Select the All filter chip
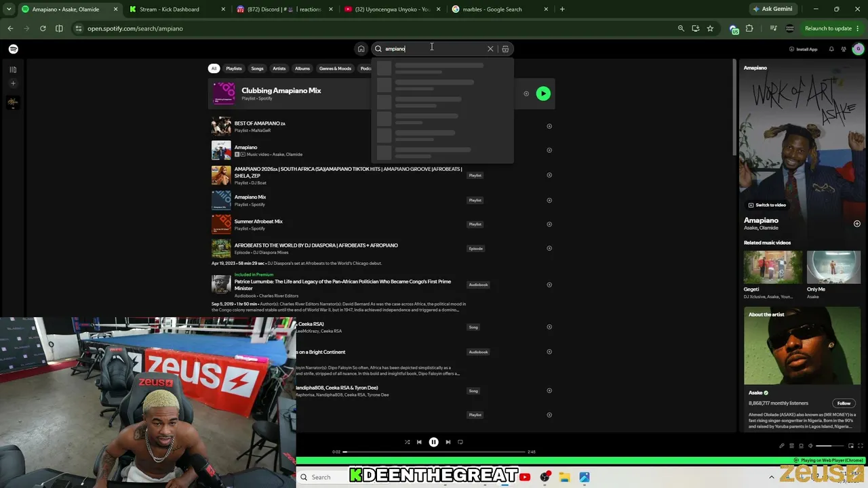 [214, 68]
